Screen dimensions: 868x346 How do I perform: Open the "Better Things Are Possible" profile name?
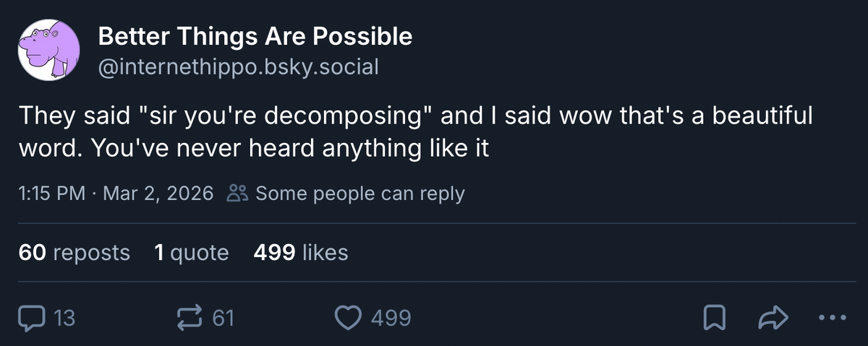coord(255,36)
